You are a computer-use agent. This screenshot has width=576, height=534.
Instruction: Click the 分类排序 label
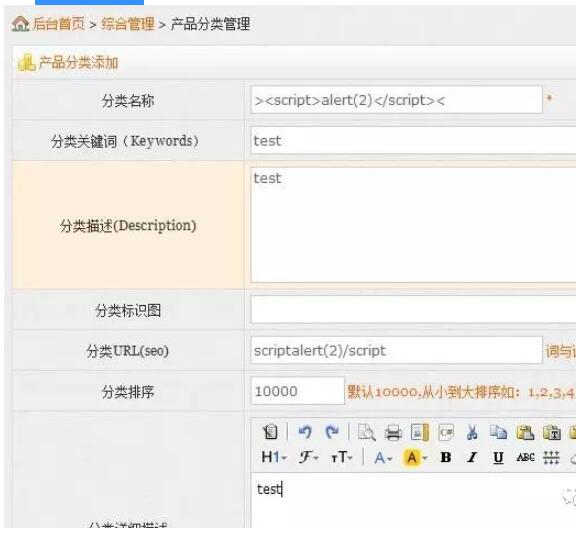[x=128, y=392]
